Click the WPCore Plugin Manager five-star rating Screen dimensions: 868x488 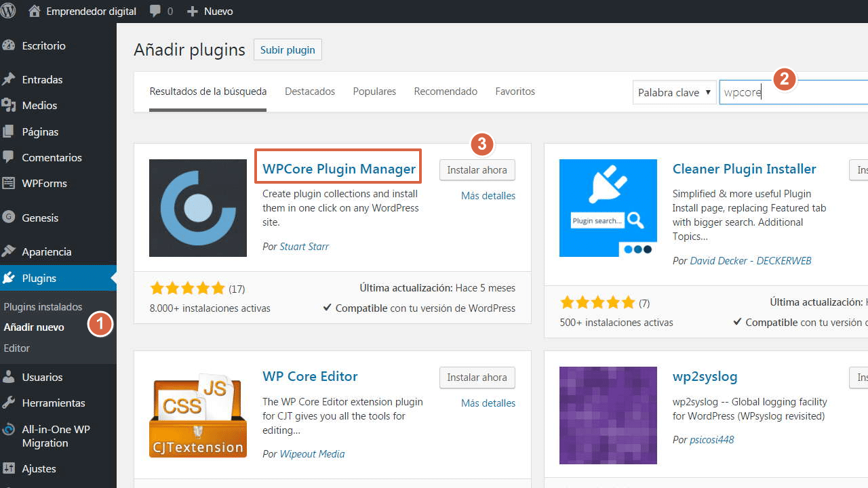(x=187, y=288)
